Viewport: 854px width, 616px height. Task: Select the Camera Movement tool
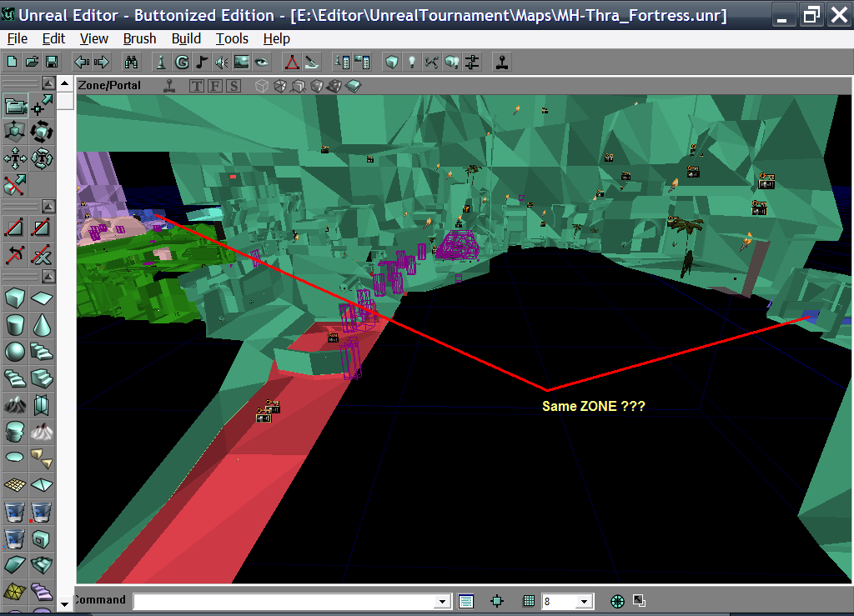tap(16, 105)
